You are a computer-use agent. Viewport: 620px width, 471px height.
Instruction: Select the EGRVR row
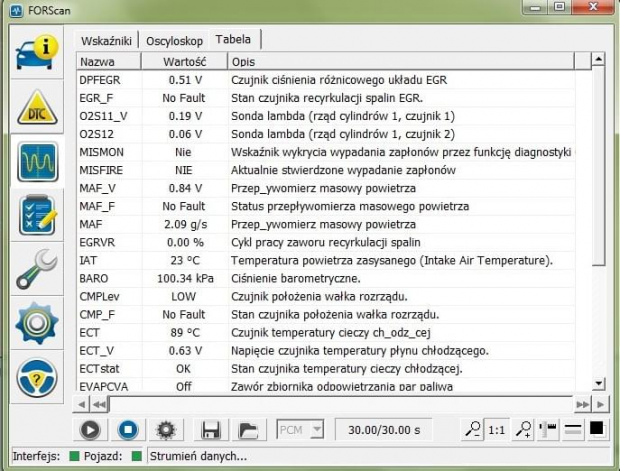(x=326, y=242)
